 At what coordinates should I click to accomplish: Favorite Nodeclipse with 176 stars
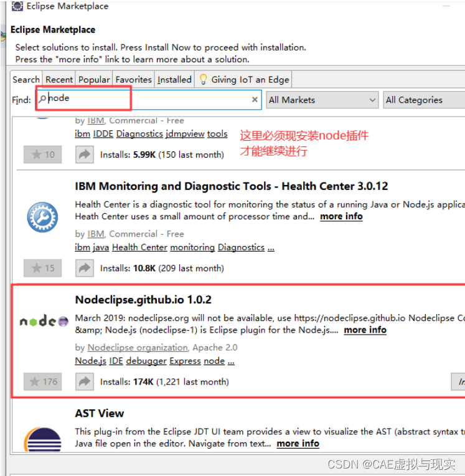tap(42, 381)
